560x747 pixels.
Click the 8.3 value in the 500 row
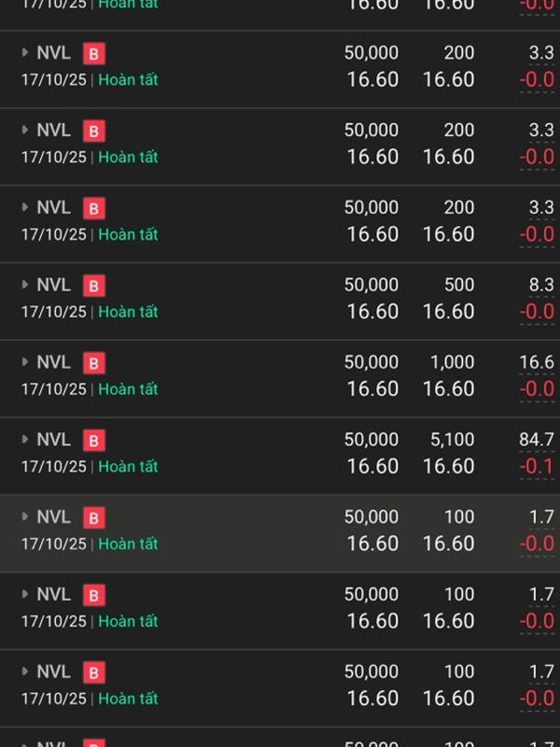(x=541, y=284)
